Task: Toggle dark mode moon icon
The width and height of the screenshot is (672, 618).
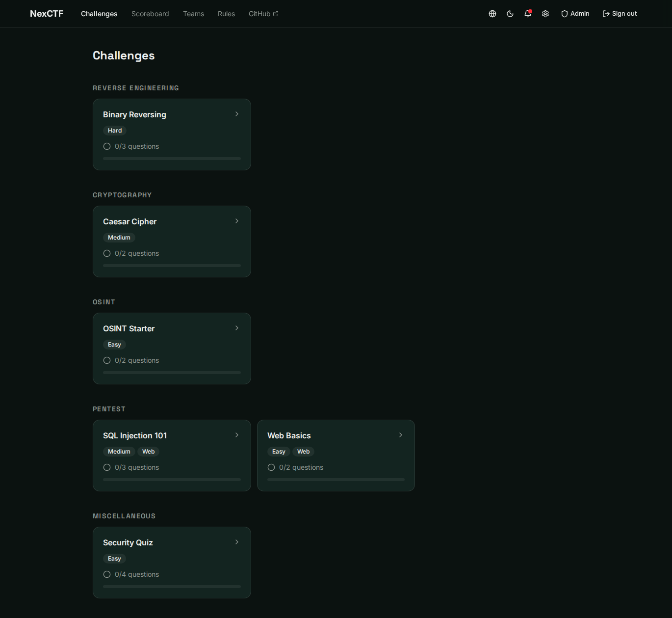Action: click(x=510, y=14)
